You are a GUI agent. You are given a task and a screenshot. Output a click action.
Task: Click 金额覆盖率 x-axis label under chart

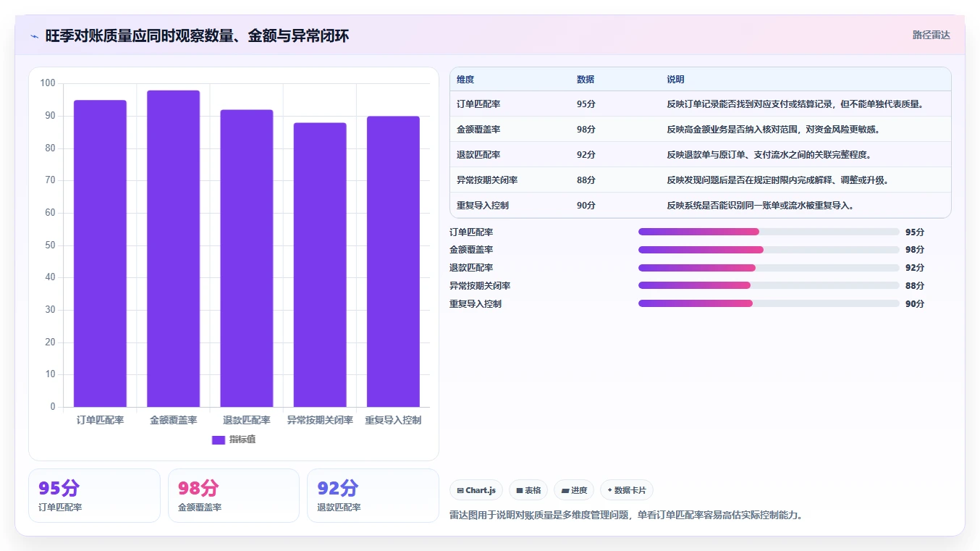coord(174,420)
